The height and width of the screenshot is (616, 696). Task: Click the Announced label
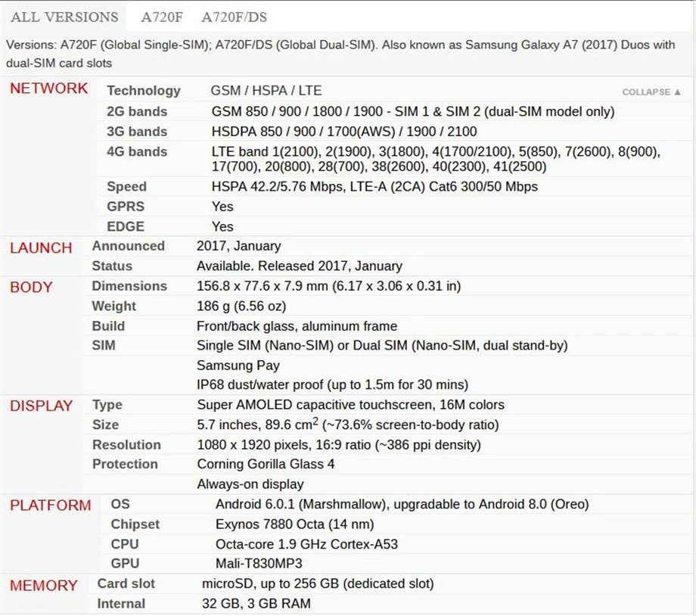[129, 246]
